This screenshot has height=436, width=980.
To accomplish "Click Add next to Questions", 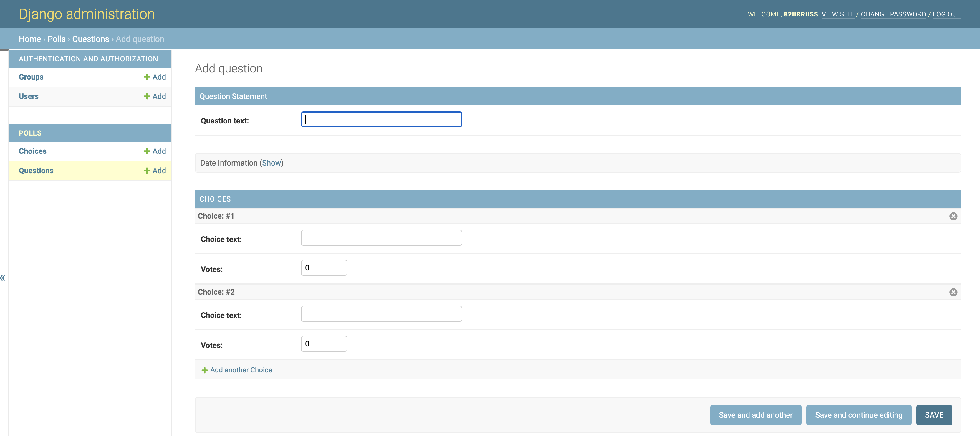I will 155,171.
